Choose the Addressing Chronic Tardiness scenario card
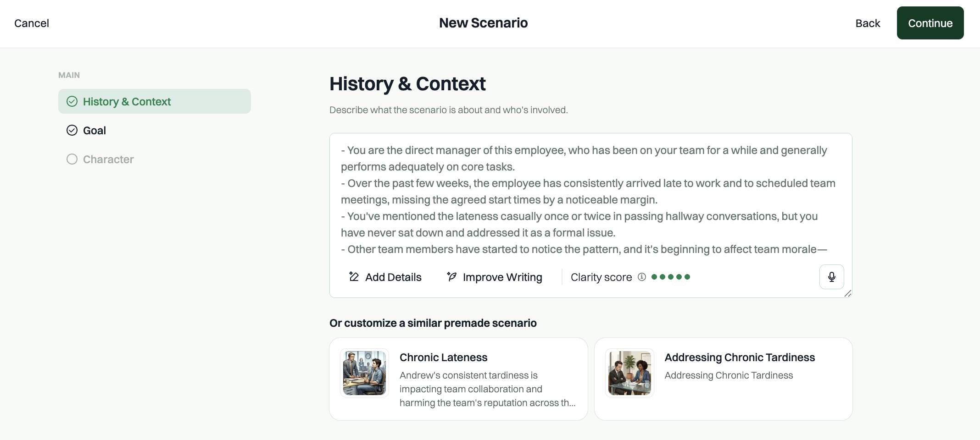The image size is (980, 440). coord(724,379)
